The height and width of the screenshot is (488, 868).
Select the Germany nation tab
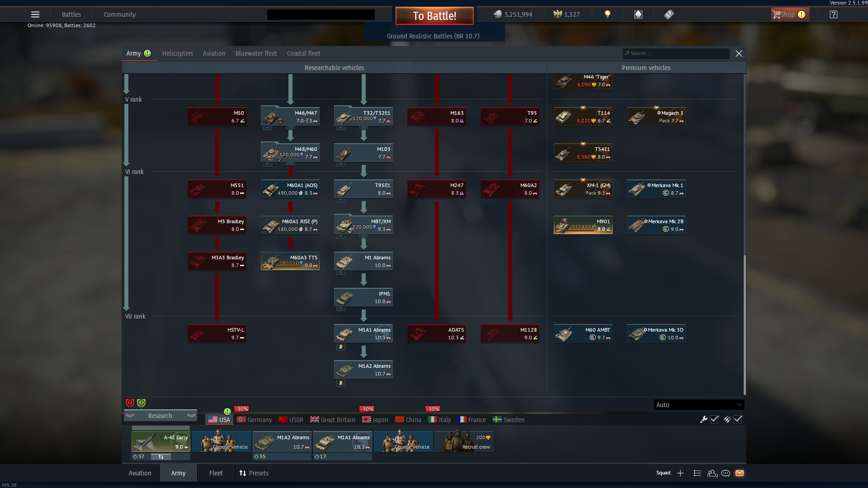255,420
